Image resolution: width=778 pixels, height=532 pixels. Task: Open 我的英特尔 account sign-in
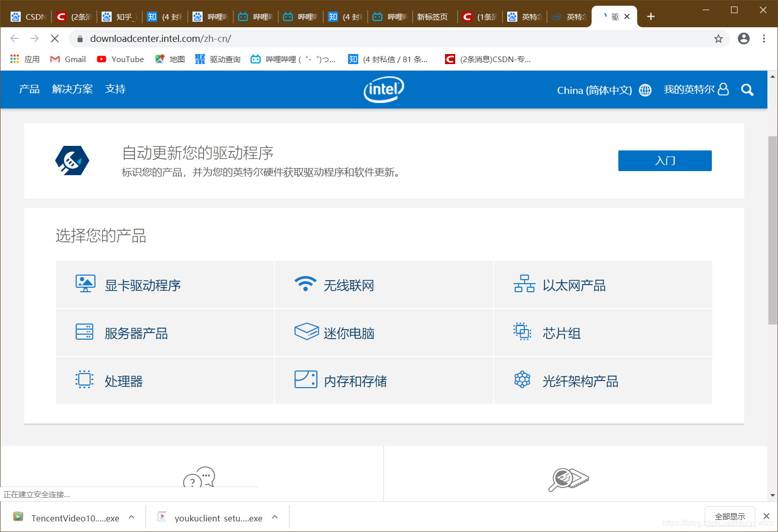click(x=696, y=89)
